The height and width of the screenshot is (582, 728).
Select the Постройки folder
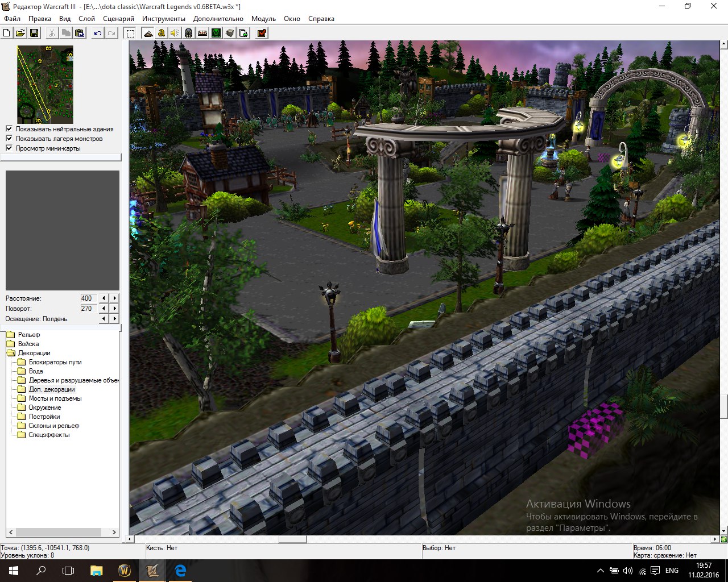(x=39, y=417)
